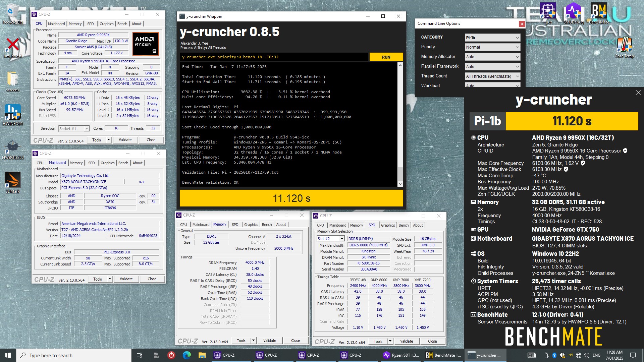644x362 pixels.
Task: Open Task View in the taskbar
Action: point(140,355)
